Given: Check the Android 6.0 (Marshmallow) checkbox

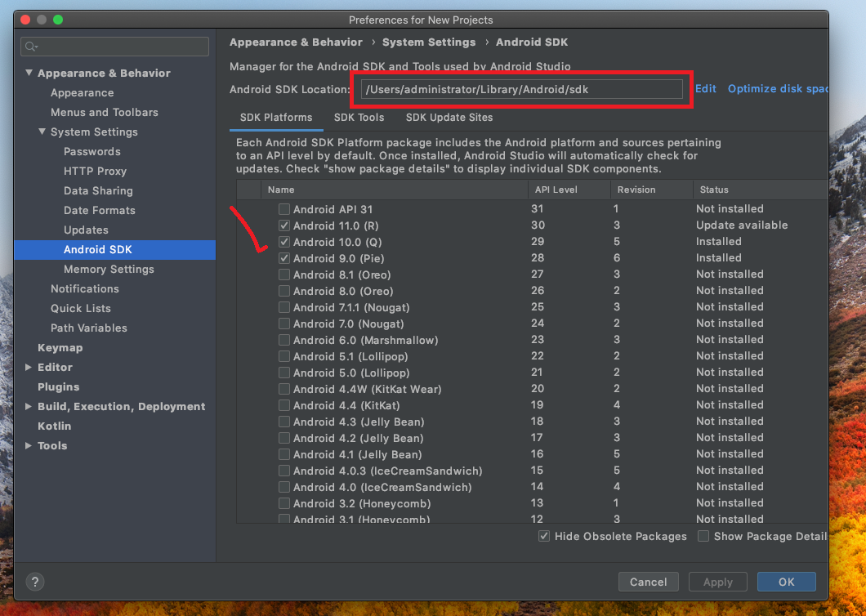Looking at the screenshot, I should pyautogui.click(x=283, y=339).
